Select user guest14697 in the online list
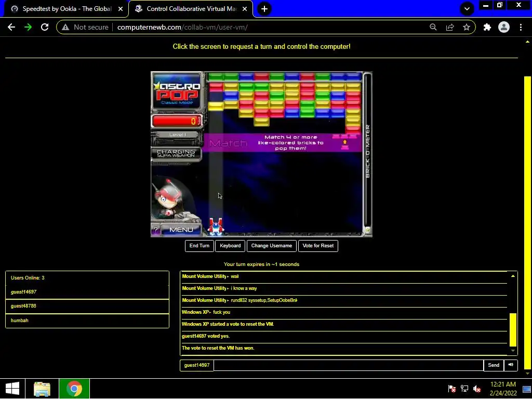This screenshot has width=532, height=399. (x=87, y=292)
